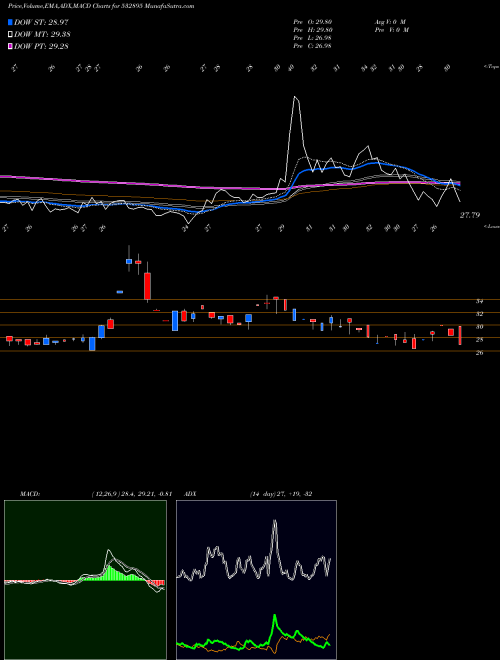Click the 32 price axis label
Screen dimensions: 500x660
[x=479, y=314]
